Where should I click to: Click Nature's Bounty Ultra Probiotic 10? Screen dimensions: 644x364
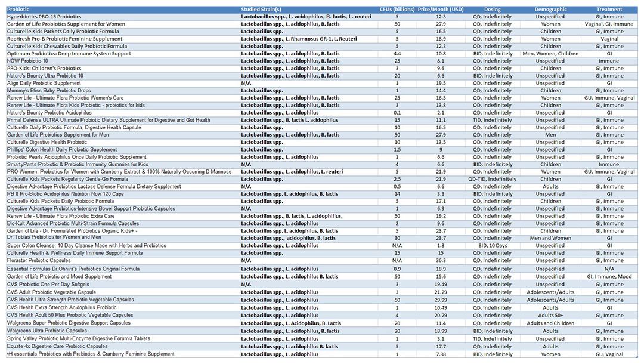point(45,76)
